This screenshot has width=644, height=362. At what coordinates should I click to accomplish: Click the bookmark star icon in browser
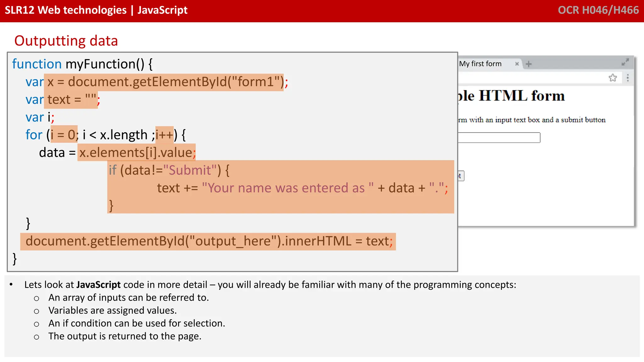click(x=613, y=78)
